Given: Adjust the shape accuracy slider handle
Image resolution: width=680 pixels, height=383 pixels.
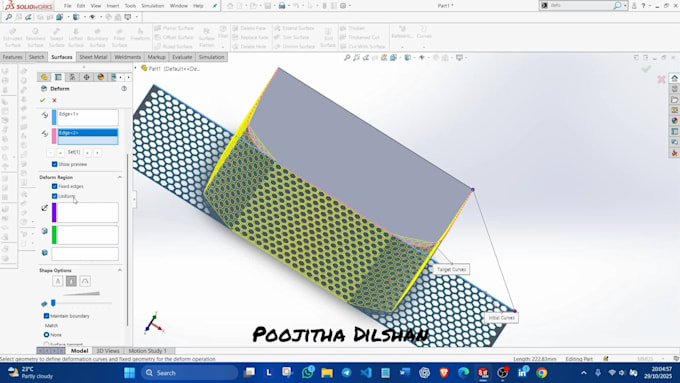Looking at the screenshot, I should [53, 303].
